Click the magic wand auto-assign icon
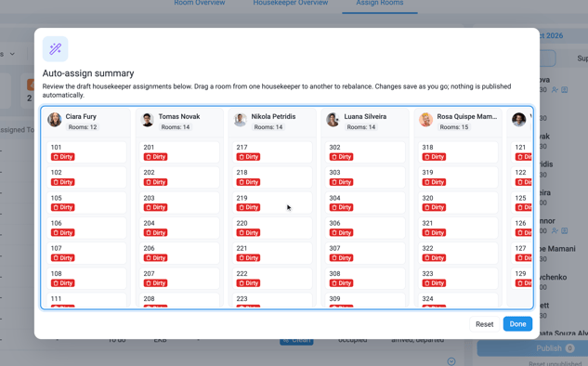Viewport: 588px width, 366px height. [55, 48]
